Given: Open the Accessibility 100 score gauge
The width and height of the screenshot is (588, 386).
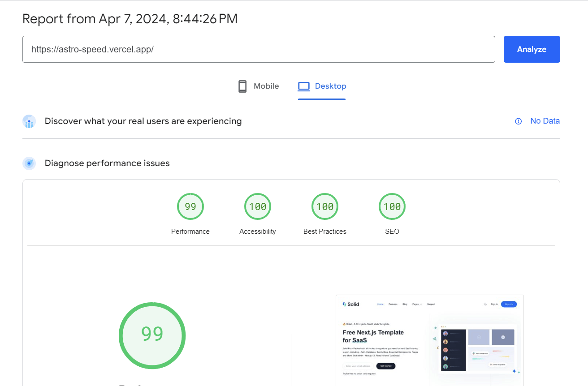Looking at the screenshot, I should [x=258, y=206].
